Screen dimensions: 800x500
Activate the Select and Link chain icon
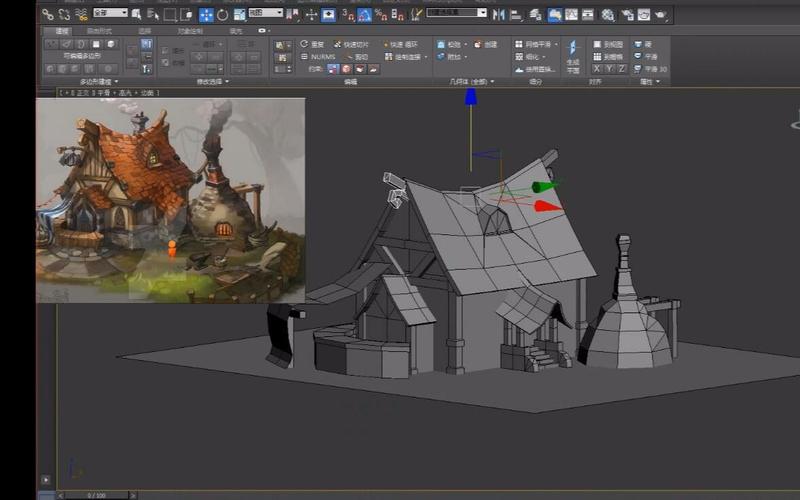47,14
